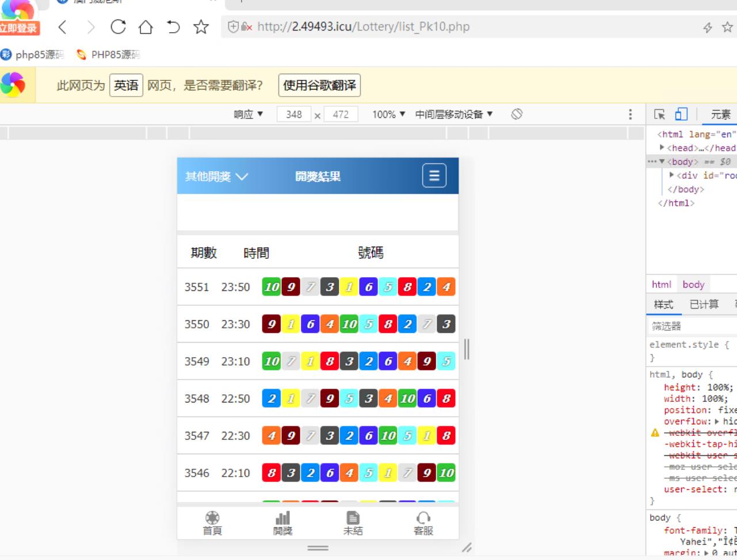Switch to the 已计算 computed tab

(x=704, y=304)
